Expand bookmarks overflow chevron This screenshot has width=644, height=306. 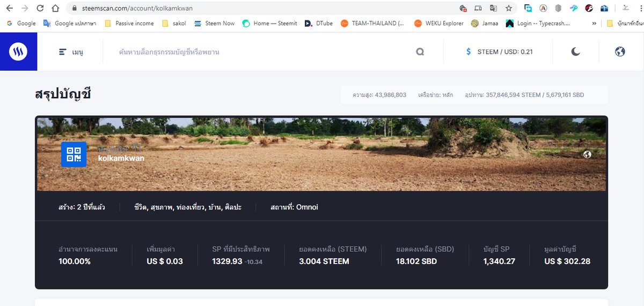pyautogui.click(x=594, y=24)
